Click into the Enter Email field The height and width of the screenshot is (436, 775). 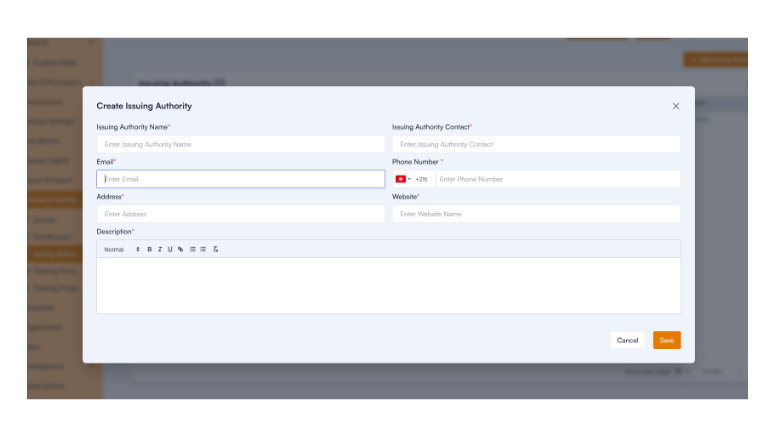tap(240, 179)
